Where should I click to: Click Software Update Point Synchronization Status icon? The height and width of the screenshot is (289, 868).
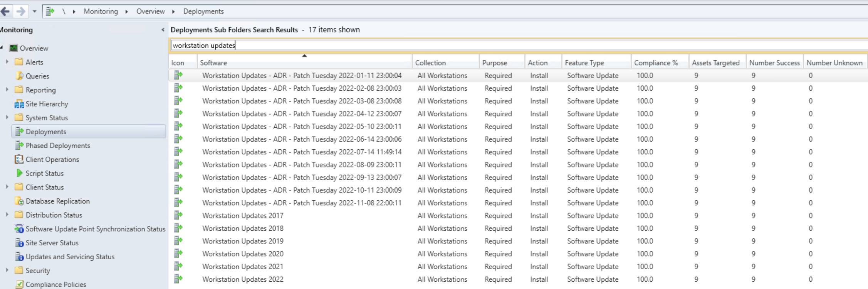tap(19, 229)
